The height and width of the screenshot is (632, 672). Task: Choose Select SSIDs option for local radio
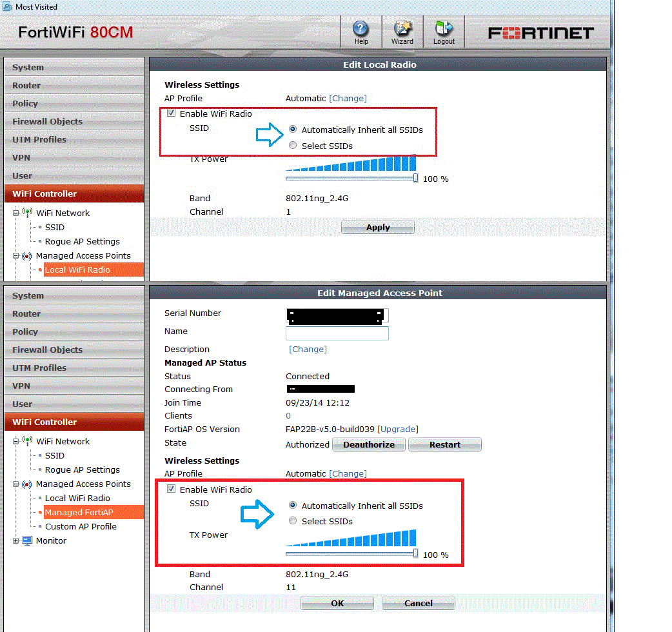[x=293, y=145]
